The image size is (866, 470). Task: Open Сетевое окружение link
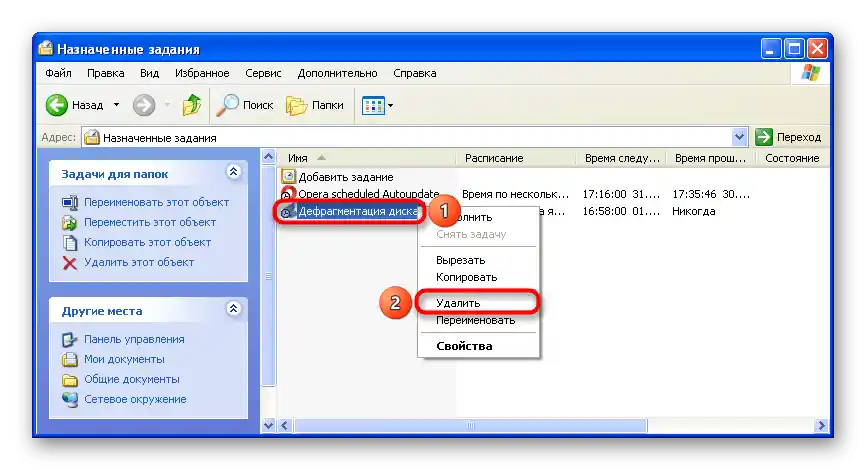[x=135, y=399]
